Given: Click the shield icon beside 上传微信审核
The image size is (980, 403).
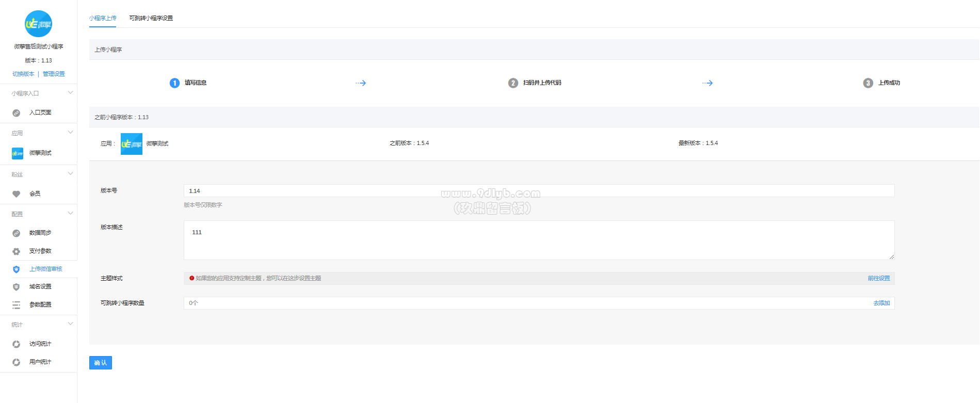Looking at the screenshot, I should click(x=17, y=269).
